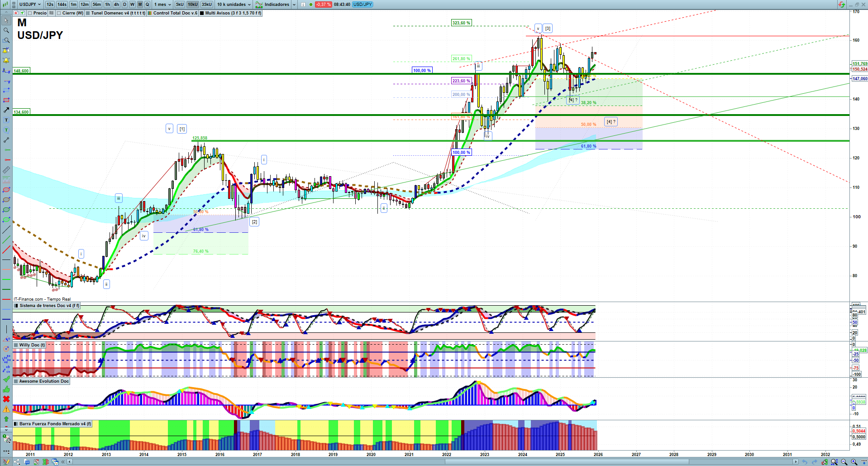Click the green thumbs-up icon

coord(6,389)
